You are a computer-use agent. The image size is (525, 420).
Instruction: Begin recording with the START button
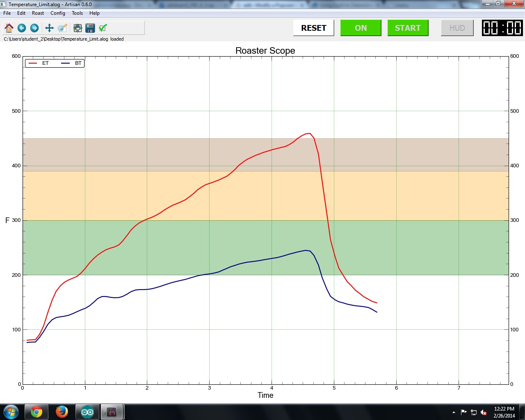tap(408, 28)
